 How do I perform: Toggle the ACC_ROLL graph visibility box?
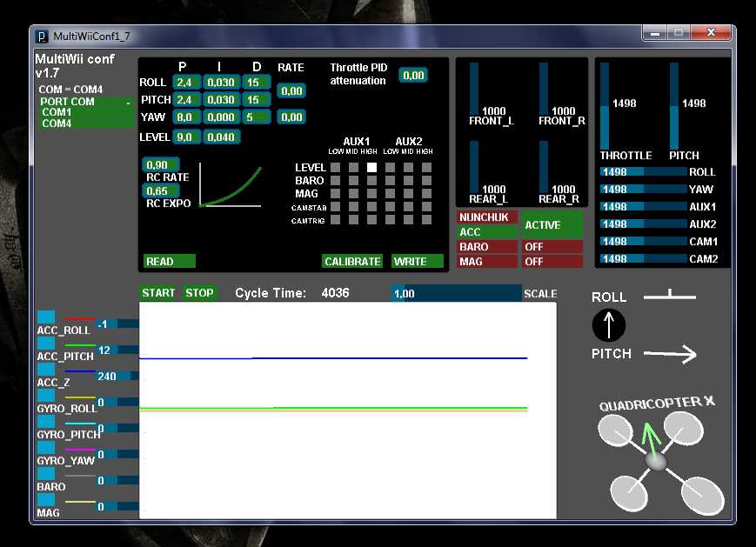(x=46, y=317)
